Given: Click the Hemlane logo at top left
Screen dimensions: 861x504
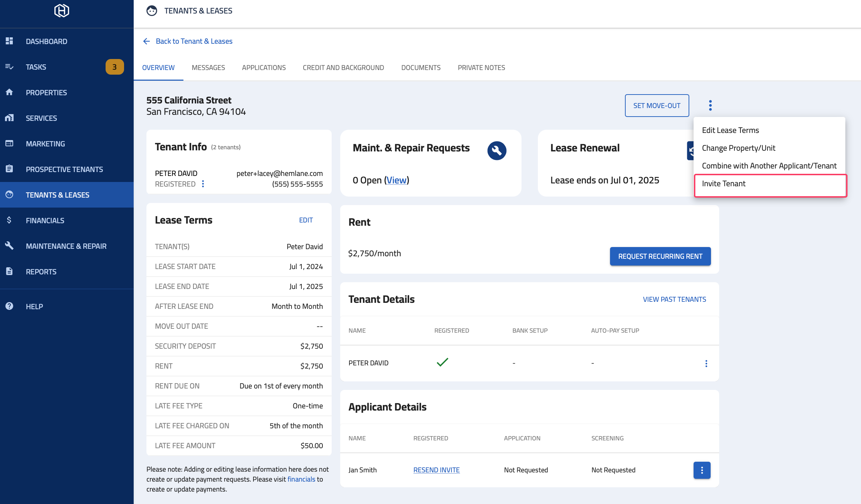Looking at the screenshot, I should pos(62,11).
